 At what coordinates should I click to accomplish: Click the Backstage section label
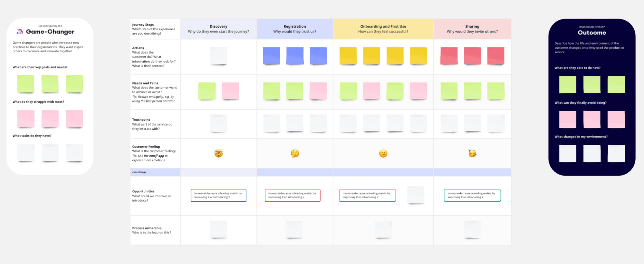(139, 172)
